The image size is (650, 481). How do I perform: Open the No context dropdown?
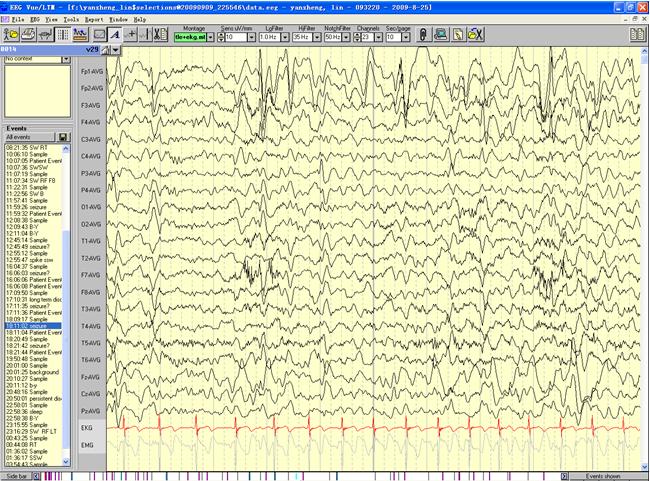[66, 59]
